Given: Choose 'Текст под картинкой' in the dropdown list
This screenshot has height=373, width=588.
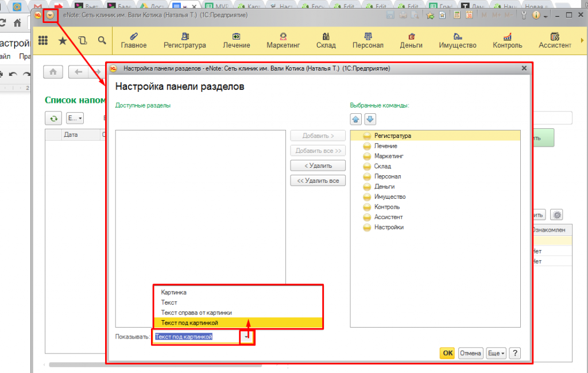Looking at the screenshot, I should pos(238,322).
